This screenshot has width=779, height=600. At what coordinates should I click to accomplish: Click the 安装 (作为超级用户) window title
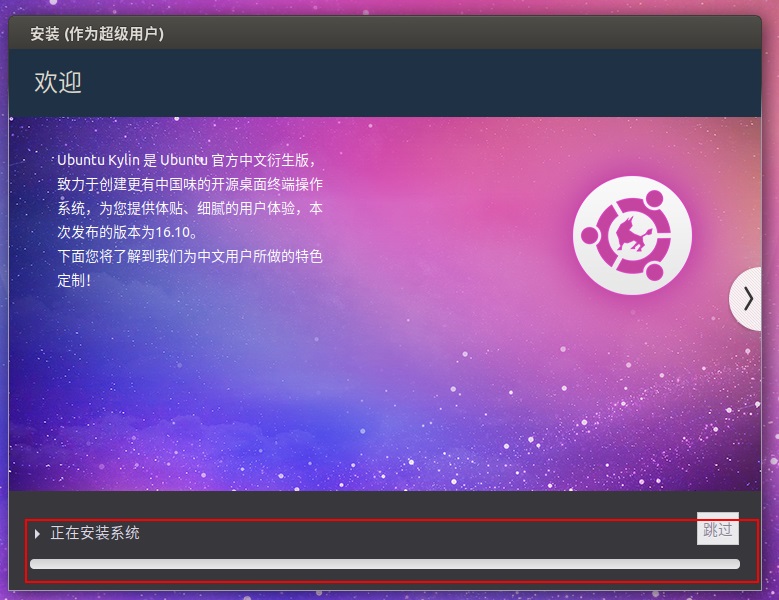pos(97,34)
